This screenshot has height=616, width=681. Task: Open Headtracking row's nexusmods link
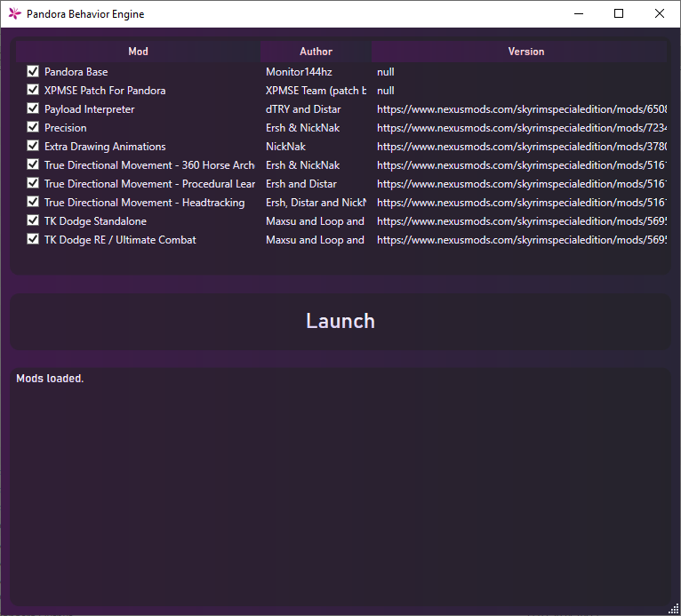click(x=522, y=203)
